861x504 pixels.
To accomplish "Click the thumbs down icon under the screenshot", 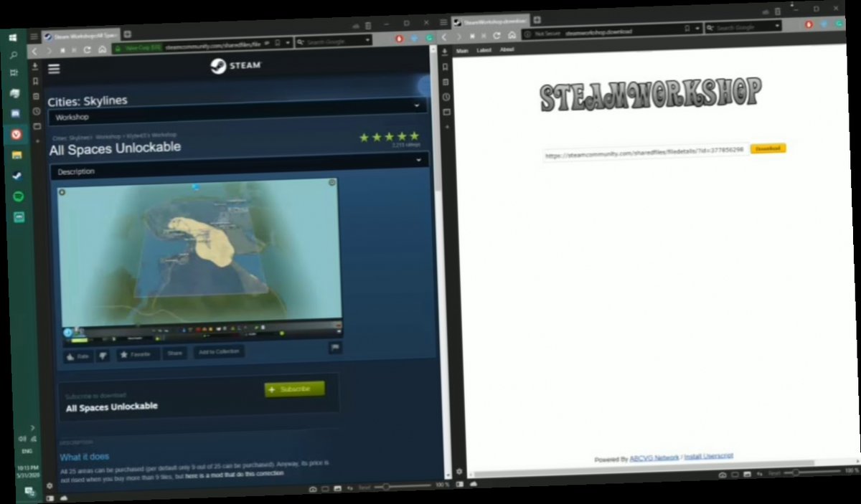I will tap(103, 356).
